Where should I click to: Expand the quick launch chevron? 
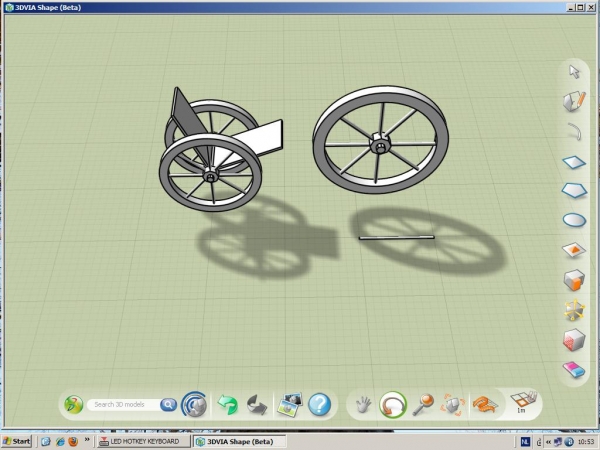click(x=87, y=439)
